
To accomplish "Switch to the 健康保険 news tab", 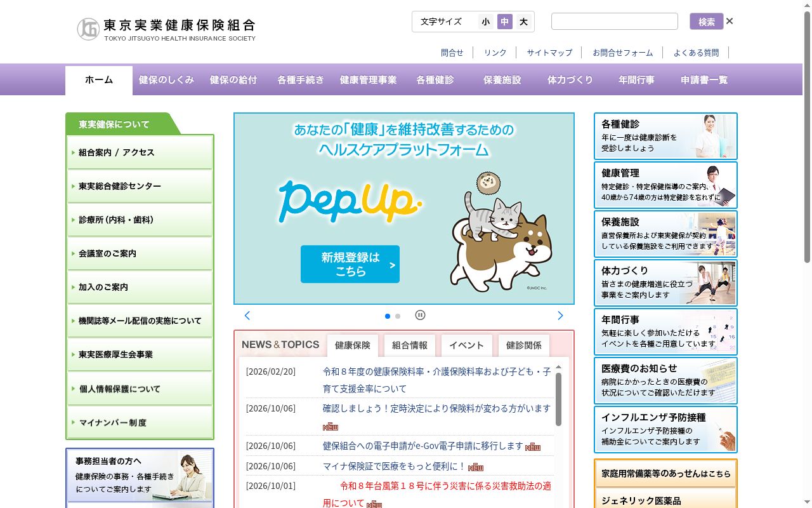I will click(x=353, y=345).
